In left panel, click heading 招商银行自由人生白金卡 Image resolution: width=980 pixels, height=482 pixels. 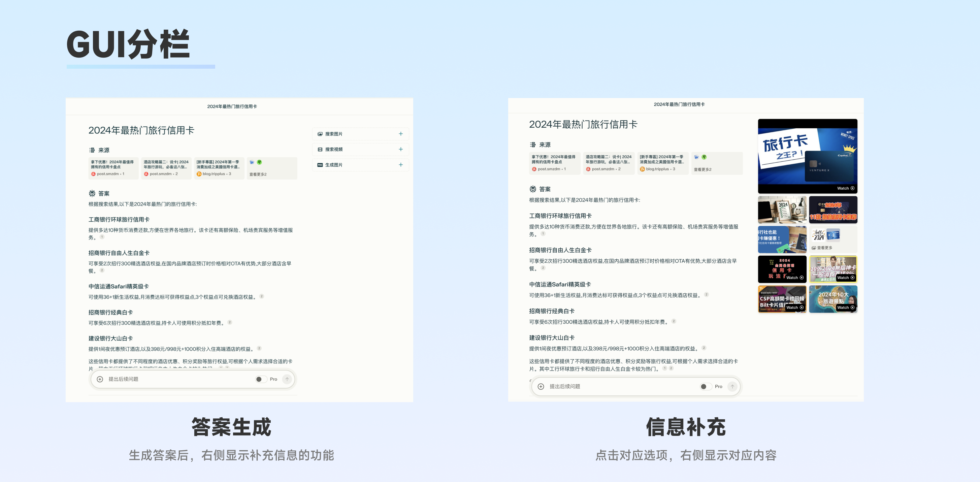click(119, 253)
